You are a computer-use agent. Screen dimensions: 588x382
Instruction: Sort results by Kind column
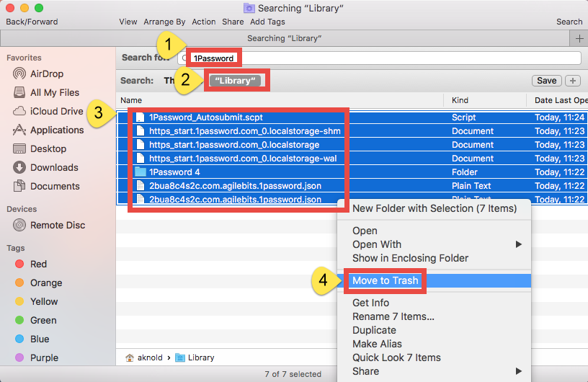tap(460, 100)
